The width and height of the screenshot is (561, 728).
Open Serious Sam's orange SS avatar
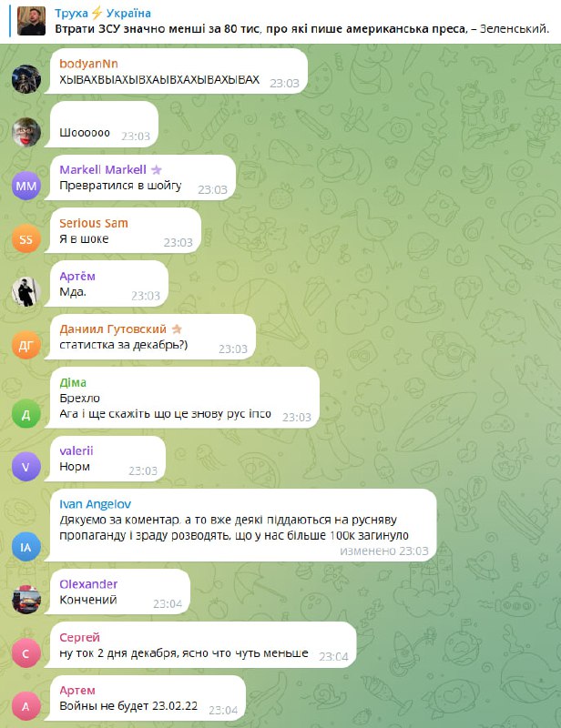(x=26, y=238)
